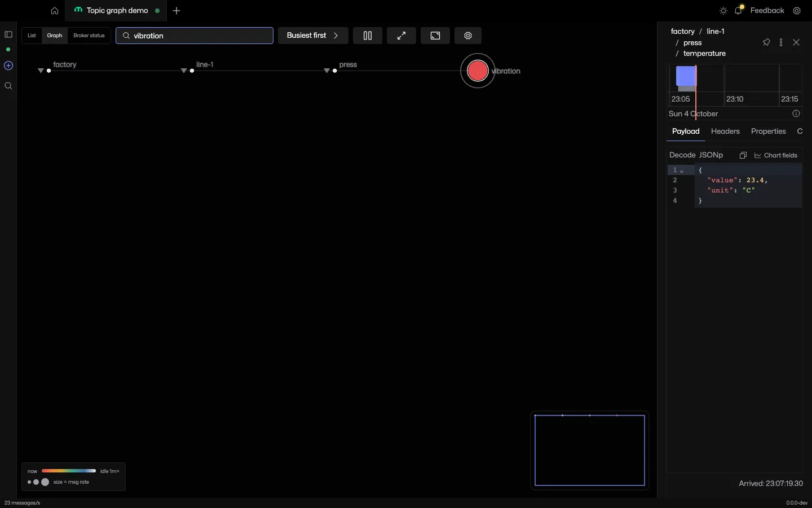Select the red vibration node
The width and height of the screenshot is (812, 508).
point(478,71)
